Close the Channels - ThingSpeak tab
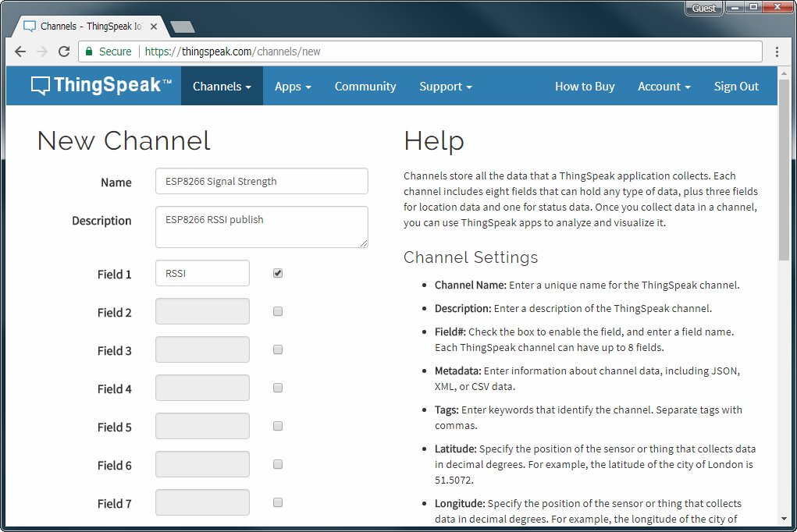797x532 pixels. [154, 27]
